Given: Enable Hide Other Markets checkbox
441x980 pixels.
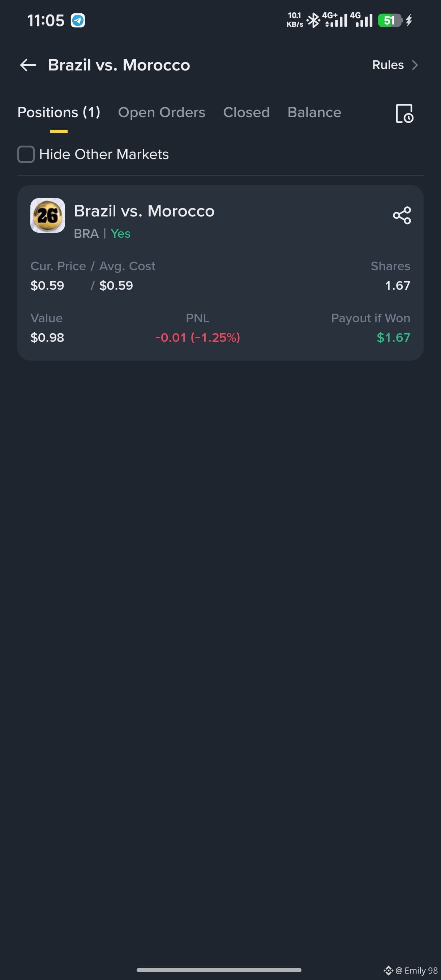Looking at the screenshot, I should [x=26, y=154].
